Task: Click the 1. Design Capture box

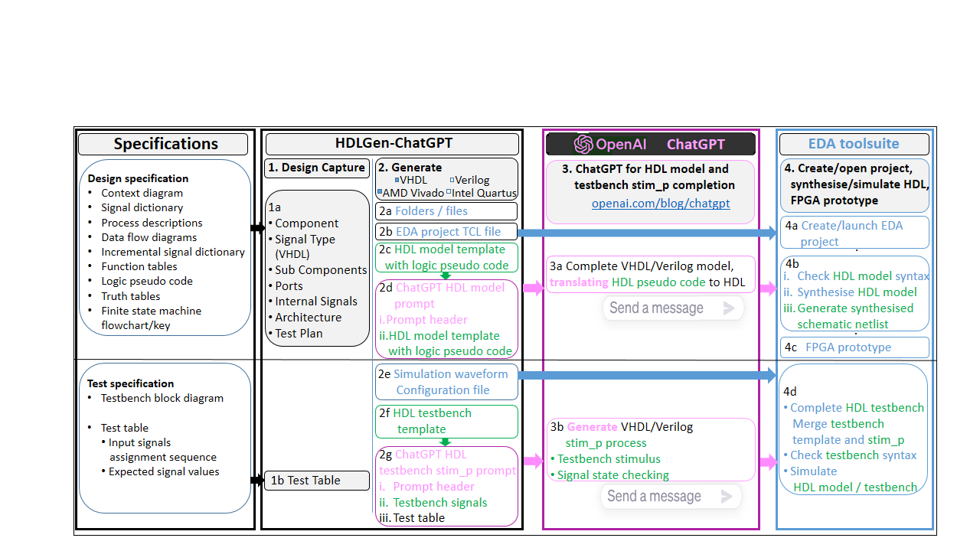Action: (316, 168)
